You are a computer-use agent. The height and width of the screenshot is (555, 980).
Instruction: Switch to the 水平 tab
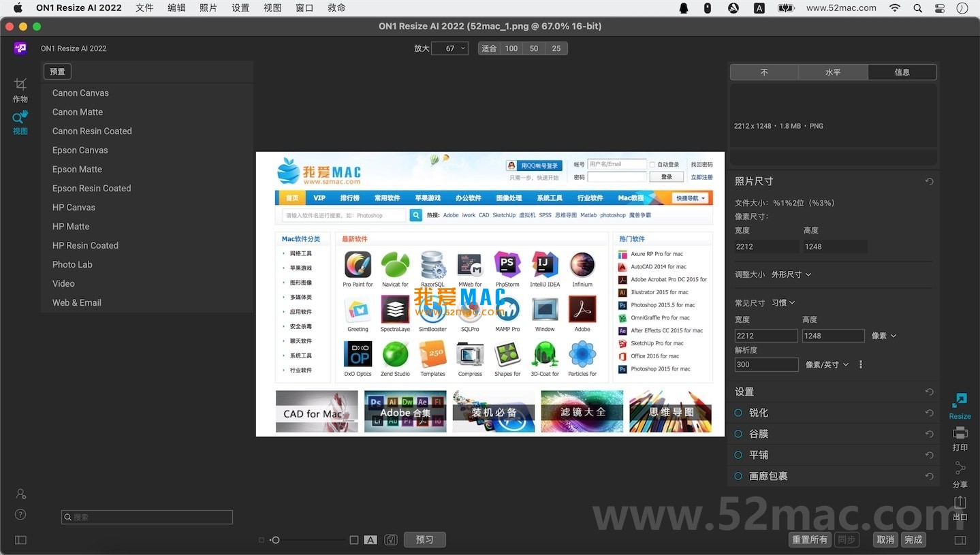coord(833,72)
